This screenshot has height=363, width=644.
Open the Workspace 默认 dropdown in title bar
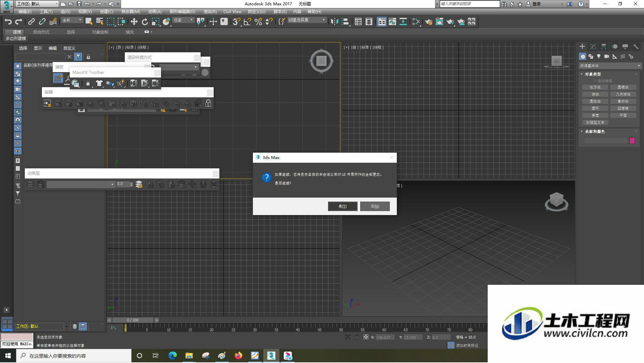(37, 4)
